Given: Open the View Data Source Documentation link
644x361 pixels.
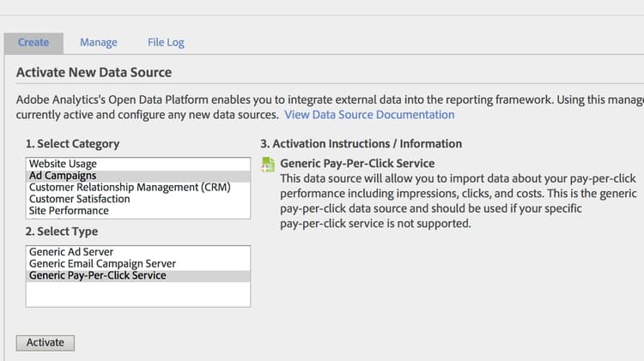Looking at the screenshot, I should coord(369,114).
